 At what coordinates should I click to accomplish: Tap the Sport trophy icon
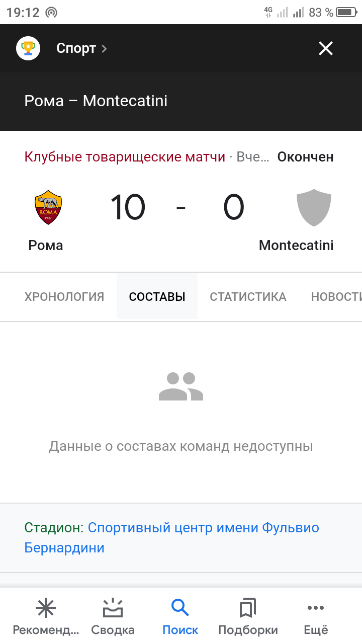click(x=28, y=48)
